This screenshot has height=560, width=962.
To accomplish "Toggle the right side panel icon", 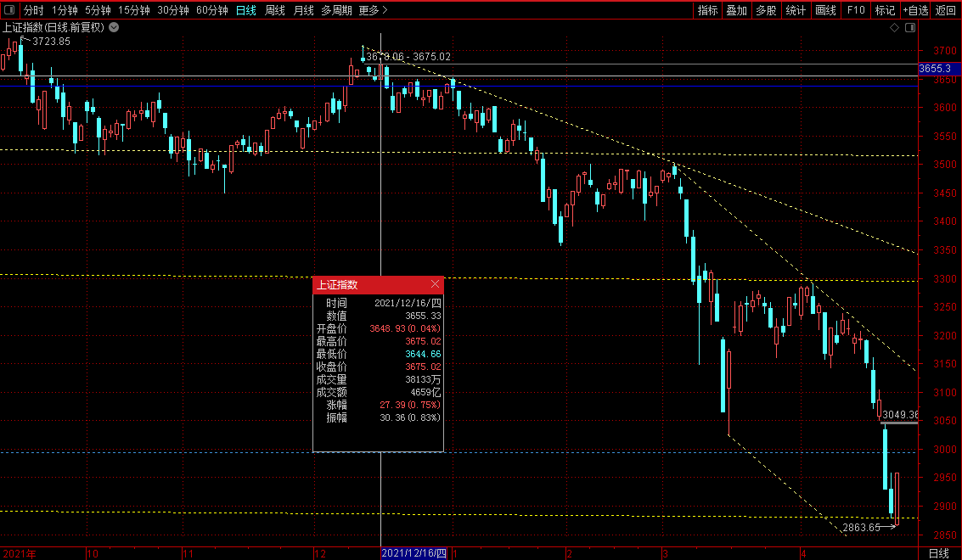I will pyautogui.click(x=910, y=27).
